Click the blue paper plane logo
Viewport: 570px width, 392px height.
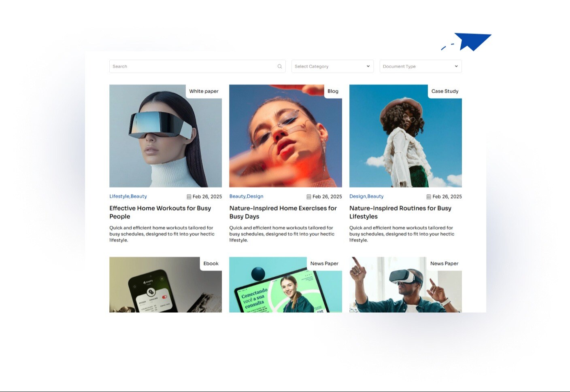[473, 42]
